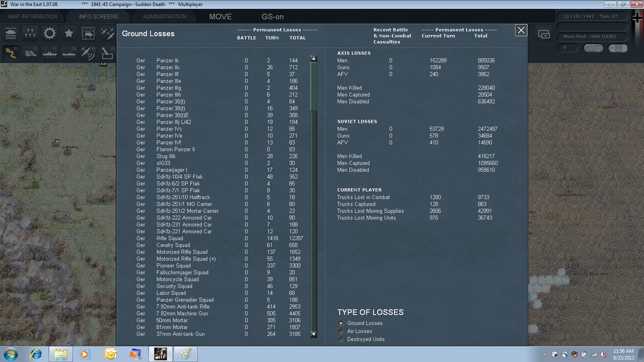The width and height of the screenshot is (644, 362).
Task: Select the F6 mode icon
Action: click(x=107, y=53)
